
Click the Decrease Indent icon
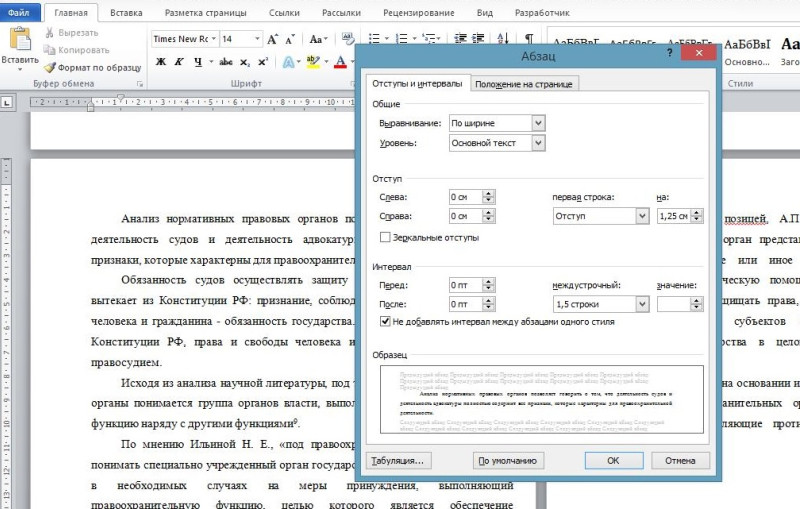(461, 39)
